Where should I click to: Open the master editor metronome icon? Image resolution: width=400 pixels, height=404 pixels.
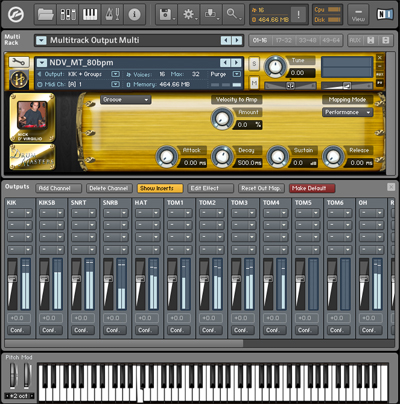[x=112, y=14]
